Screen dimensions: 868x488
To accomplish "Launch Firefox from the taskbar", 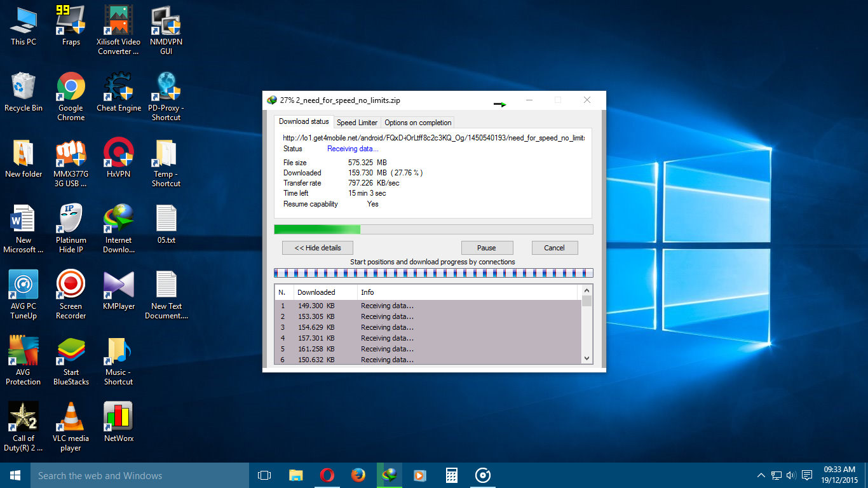I will click(358, 475).
